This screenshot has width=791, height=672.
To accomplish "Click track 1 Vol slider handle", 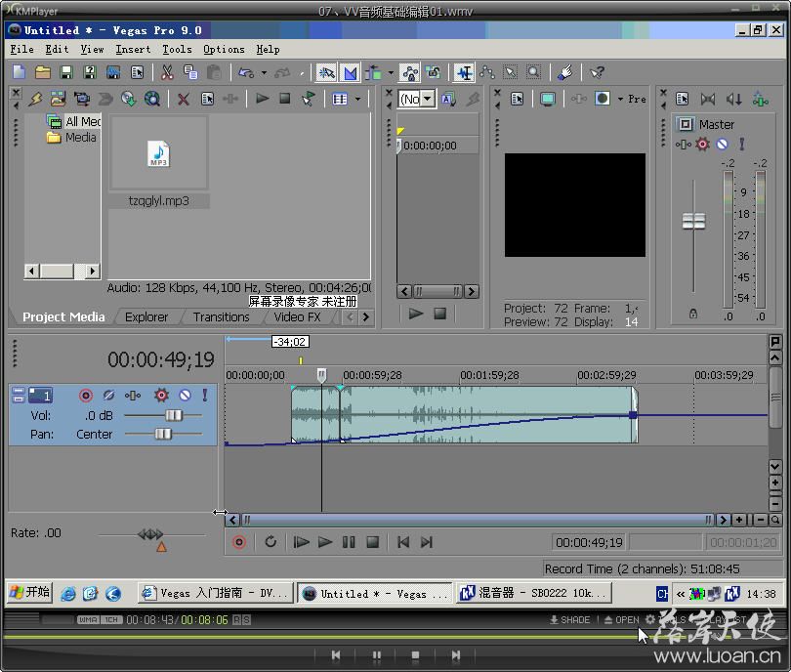I will point(174,415).
